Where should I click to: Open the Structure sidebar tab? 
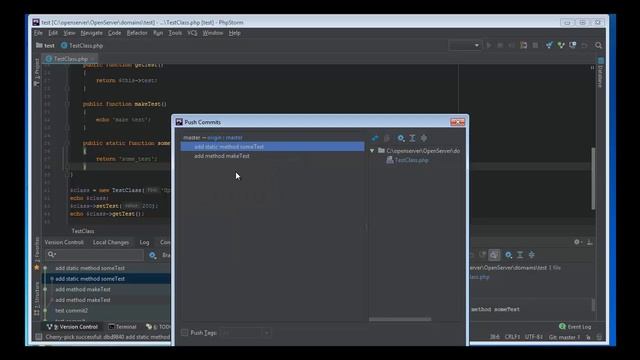click(x=37, y=298)
